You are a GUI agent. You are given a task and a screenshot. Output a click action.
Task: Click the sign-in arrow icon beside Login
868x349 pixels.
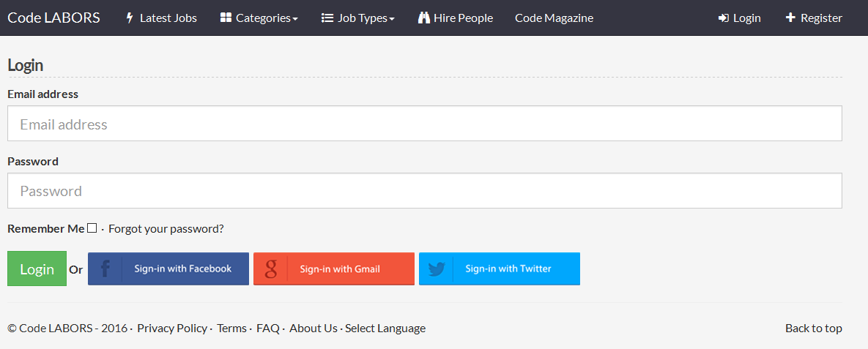coord(724,18)
